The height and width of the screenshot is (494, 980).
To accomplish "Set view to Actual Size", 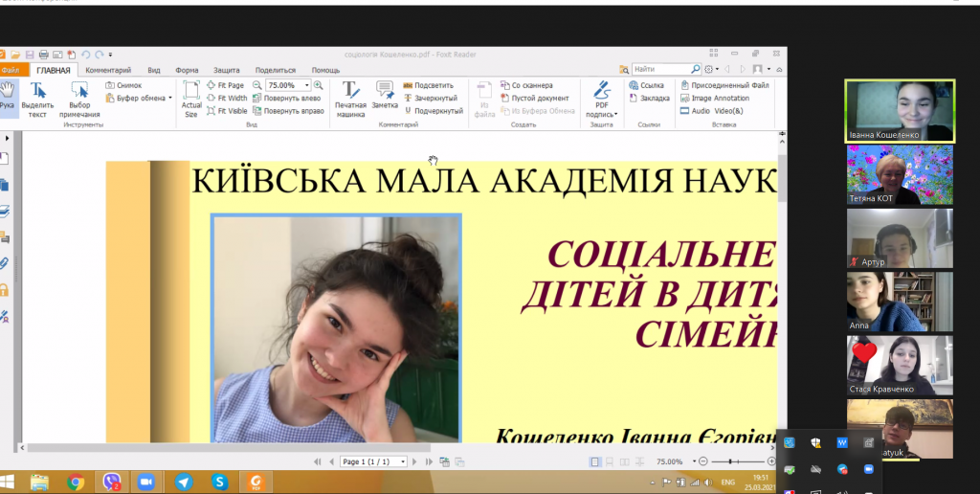I will [x=191, y=100].
